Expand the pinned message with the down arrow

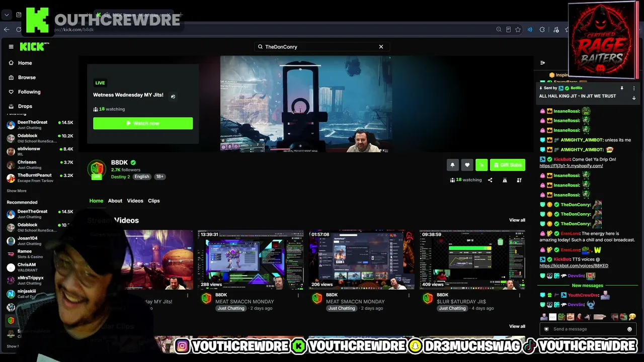coord(634,98)
